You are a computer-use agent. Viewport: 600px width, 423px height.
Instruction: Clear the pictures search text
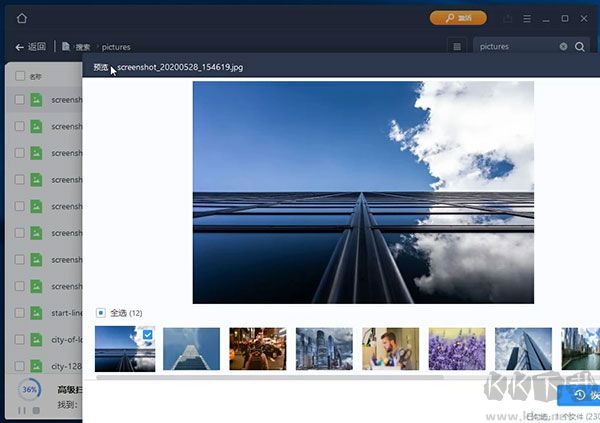[x=563, y=46]
